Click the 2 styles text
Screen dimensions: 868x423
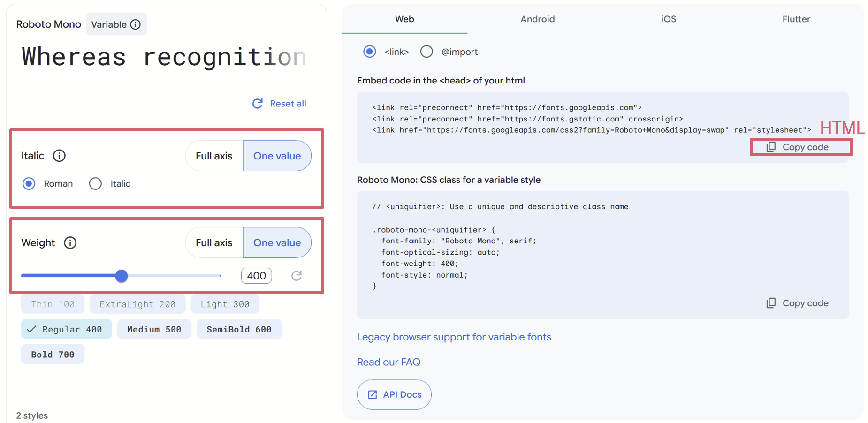tap(32, 416)
